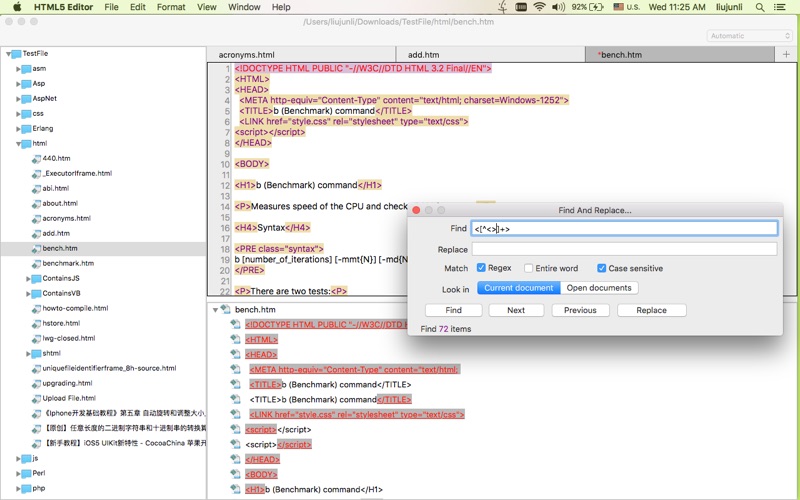Click file icon beside upgrading.html
The height and width of the screenshot is (500, 800).
[x=36, y=384]
